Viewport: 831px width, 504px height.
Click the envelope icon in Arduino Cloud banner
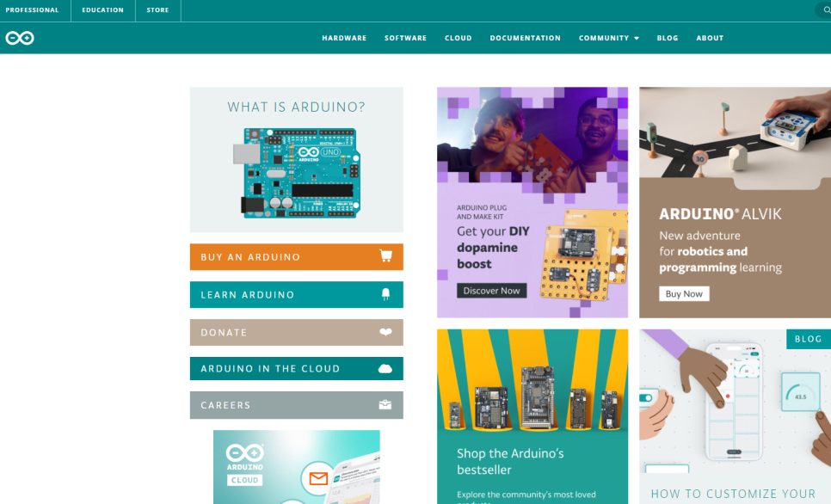[x=318, y=478]
